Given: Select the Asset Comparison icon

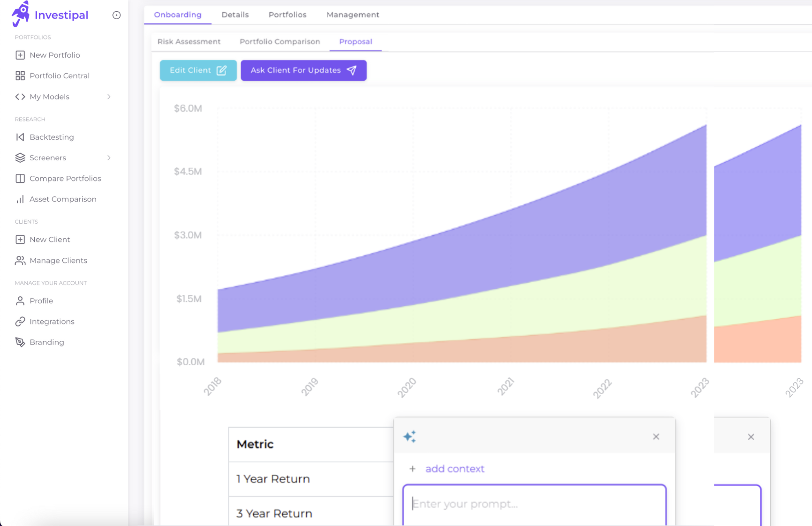Looking at the screenshot, I should click(20, 199).
